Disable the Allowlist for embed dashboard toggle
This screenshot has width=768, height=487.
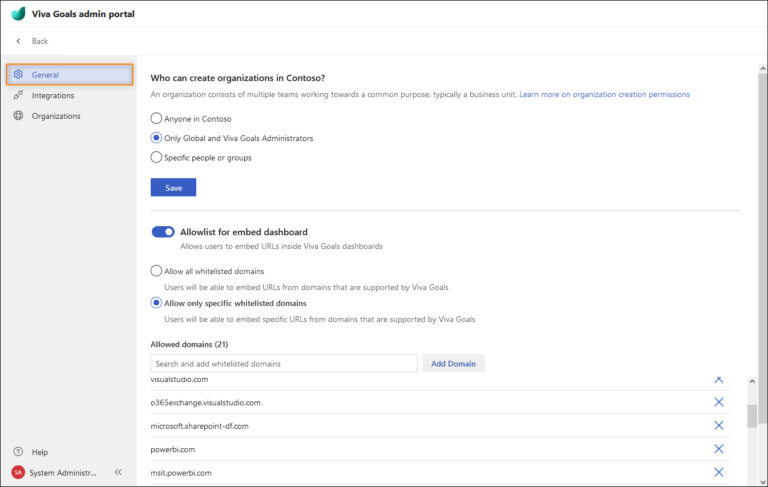tap(163, 232)
